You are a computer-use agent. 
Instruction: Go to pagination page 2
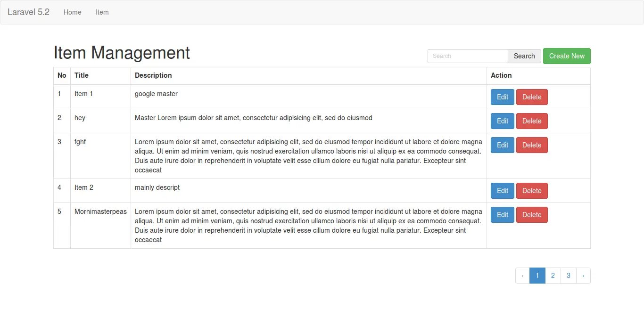click(x=553, y=276)
